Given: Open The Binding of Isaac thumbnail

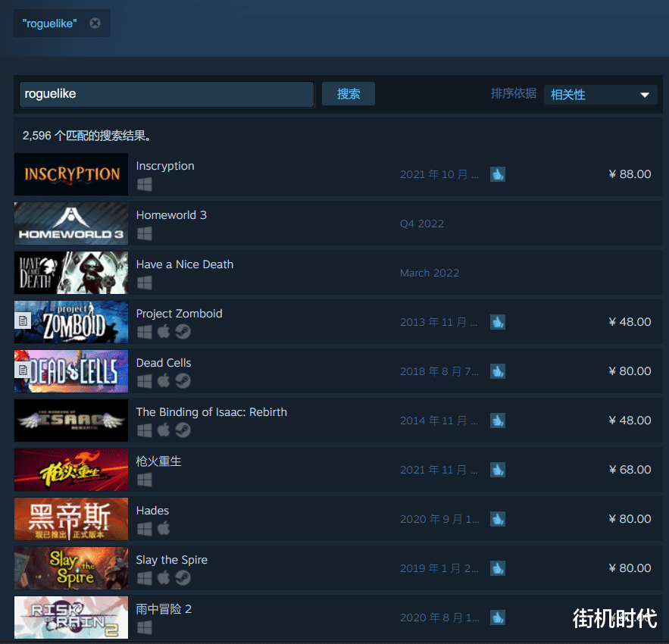Looking at the screenshot, I should click(x=71, y=420).
